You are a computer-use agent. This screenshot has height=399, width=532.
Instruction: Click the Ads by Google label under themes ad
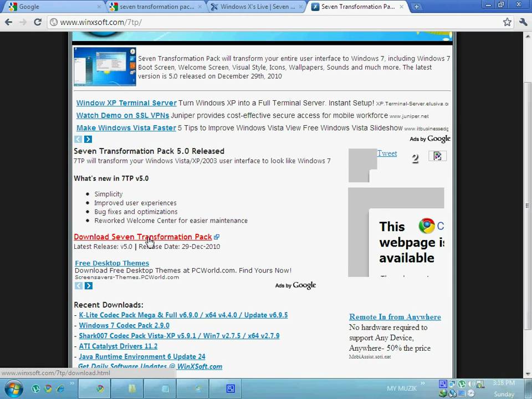click(x=295, y=285)
